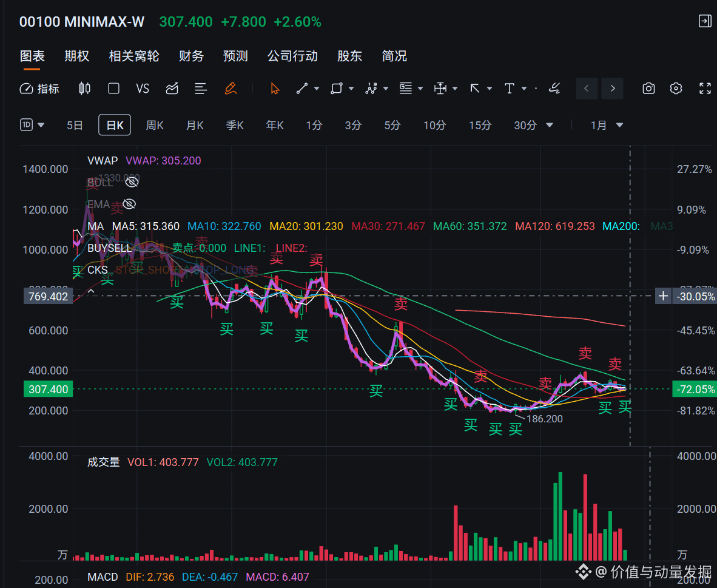This screenshot has height=588, width=717.
Task: Expand the Fibonacci tool dropdown arrow
Action: coord(420,89)
